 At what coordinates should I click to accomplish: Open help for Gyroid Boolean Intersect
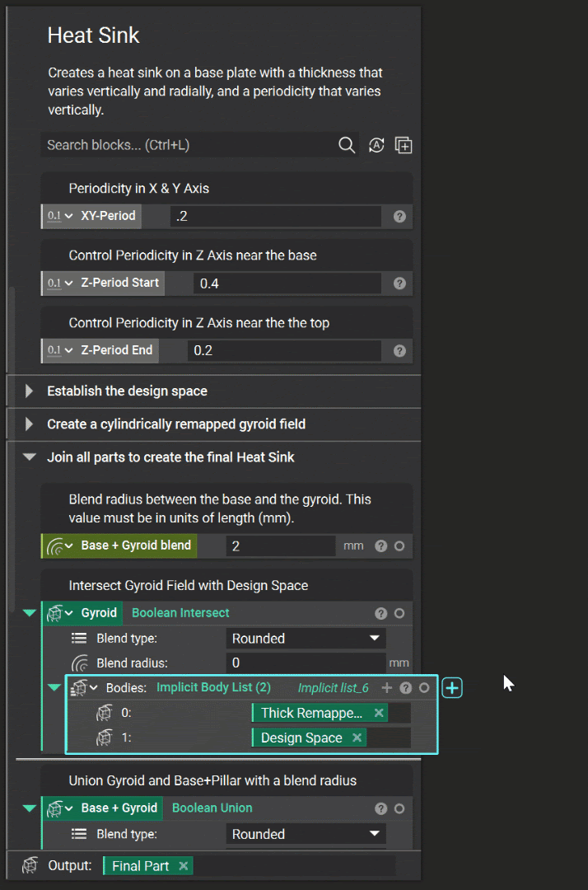coord(380,614)
